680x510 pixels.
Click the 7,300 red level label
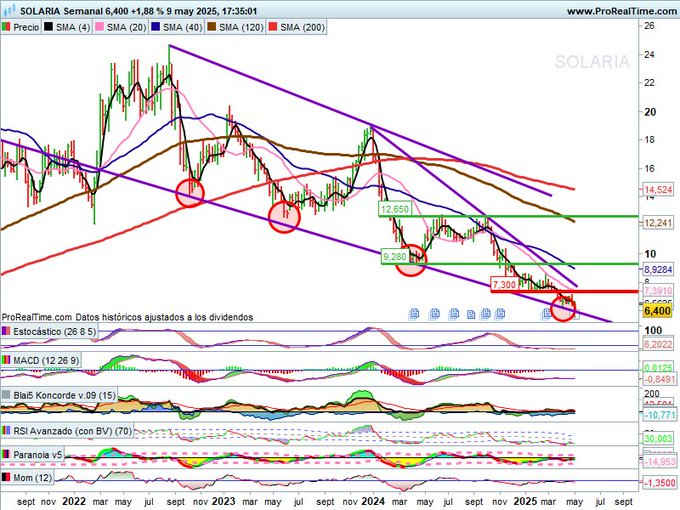[504, 285]
